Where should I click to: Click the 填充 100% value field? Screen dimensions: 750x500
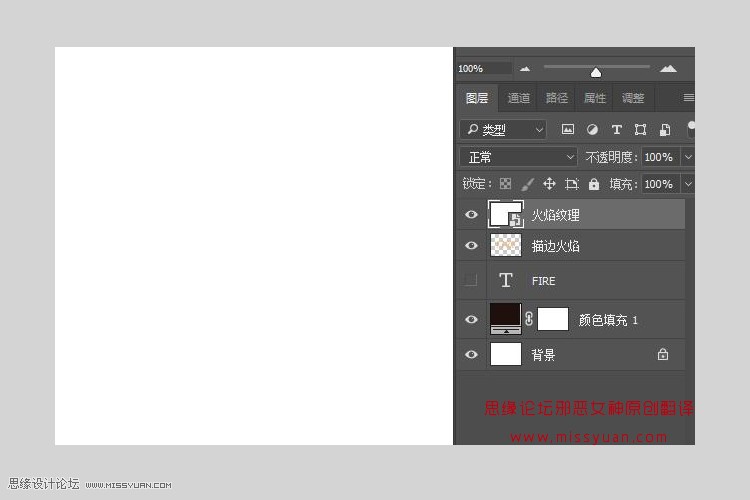[x=660, y=184]
